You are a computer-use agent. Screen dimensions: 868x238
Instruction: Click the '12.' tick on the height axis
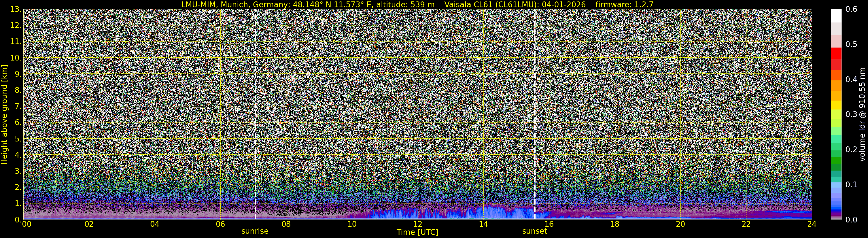click(16, 26)
